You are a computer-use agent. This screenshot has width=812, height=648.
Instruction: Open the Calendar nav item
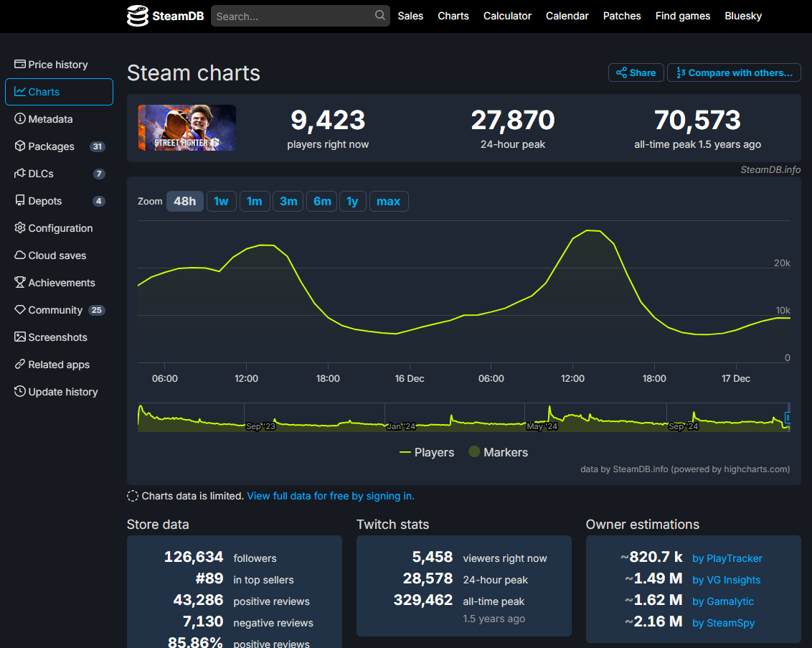coord(567,16)
